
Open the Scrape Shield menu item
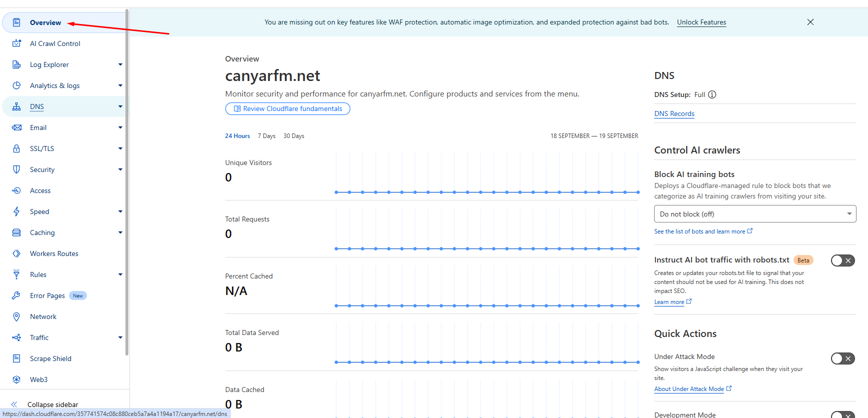point(65,358)
